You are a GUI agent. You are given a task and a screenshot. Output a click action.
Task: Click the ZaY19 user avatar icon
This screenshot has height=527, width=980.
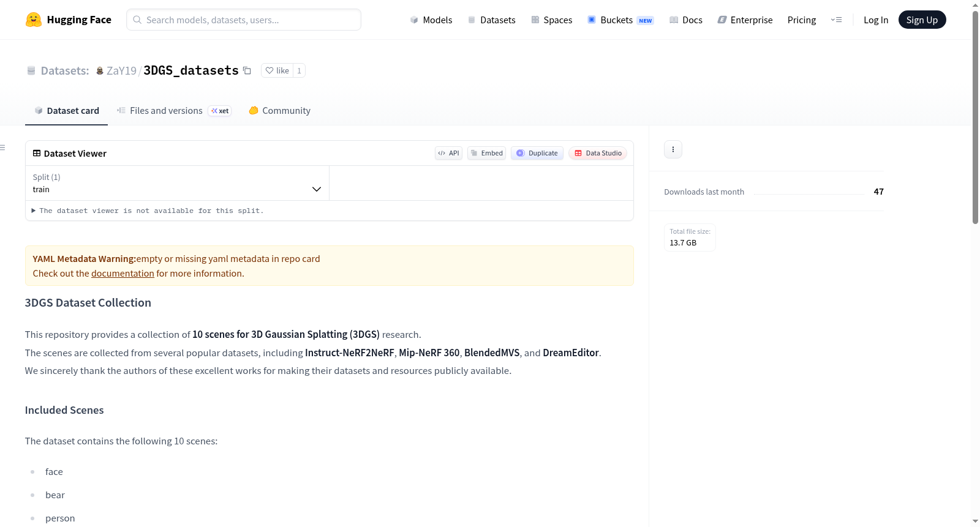click(x=100, y=71)
